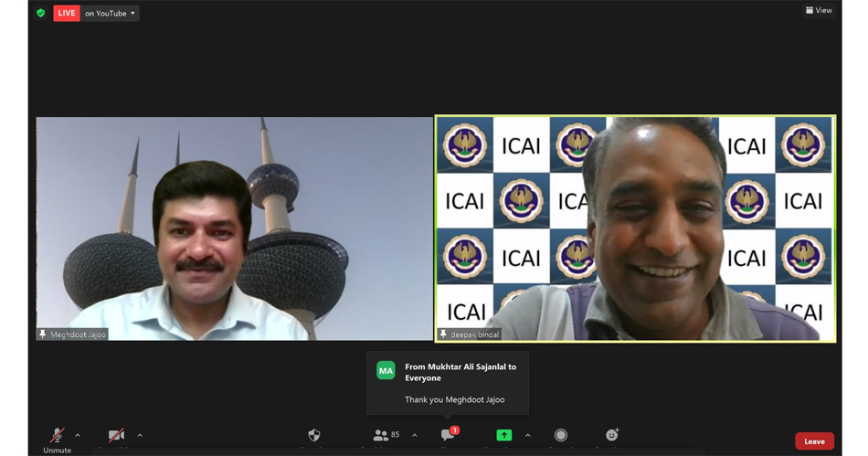Open the Reactions emoji menu
This screenshot has width=868, height=456.
611,434
